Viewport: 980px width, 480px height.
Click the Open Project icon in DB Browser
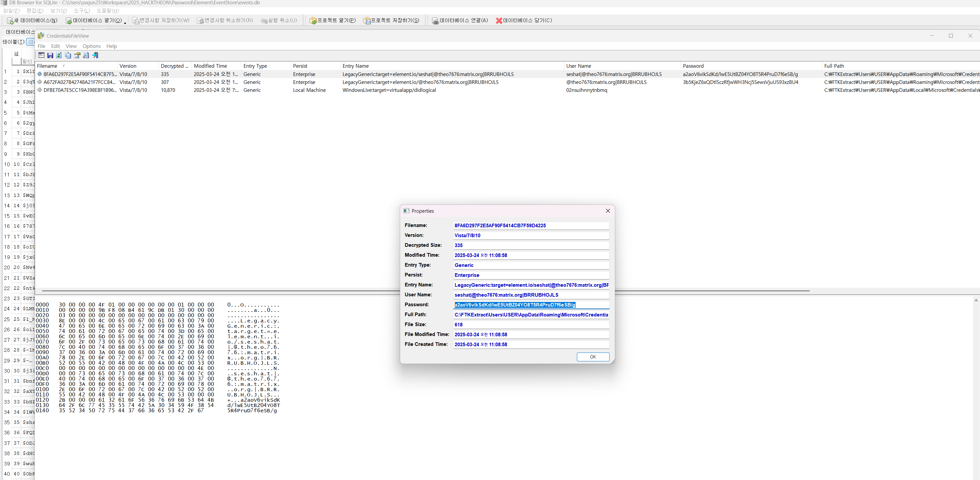tap(313, 20)
